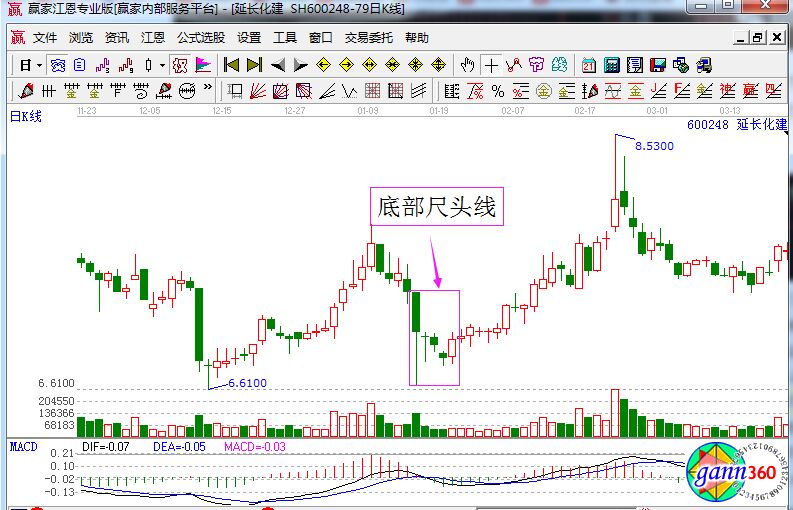Toggle the crosshair cursor tool
Screen dimensions: 793x510
click(x=491, y=65)
